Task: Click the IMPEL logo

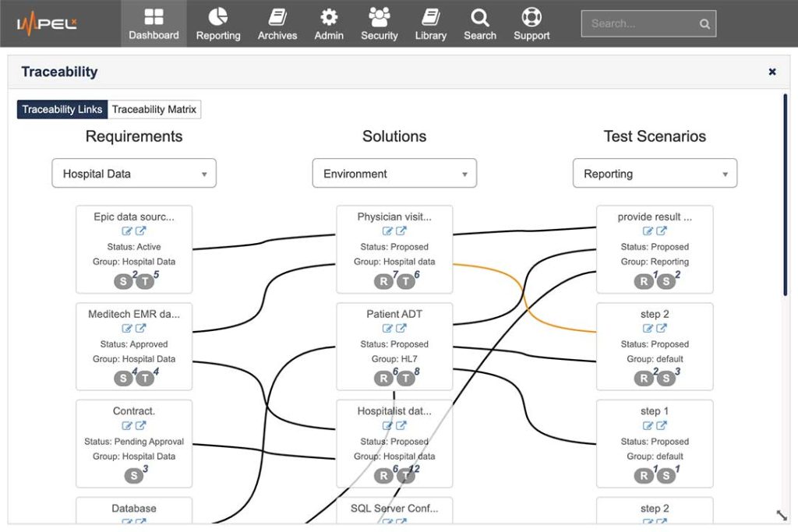Action: 47,23
